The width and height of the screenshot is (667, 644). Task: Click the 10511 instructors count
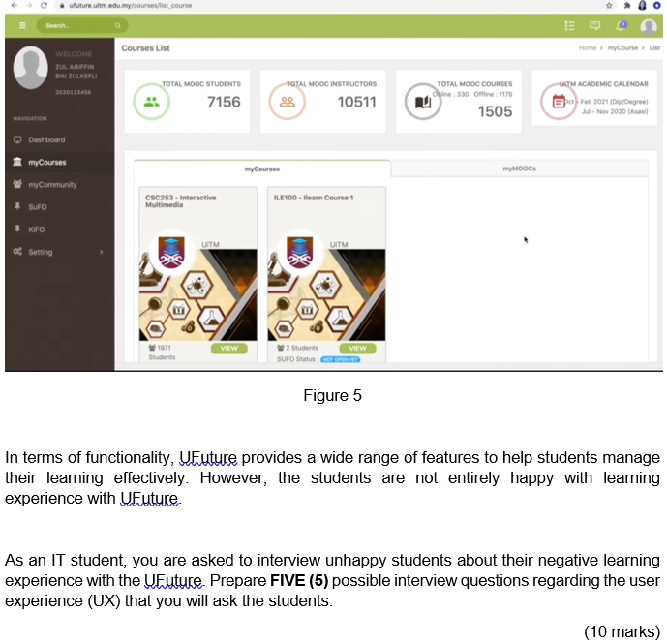coord(357,102)
